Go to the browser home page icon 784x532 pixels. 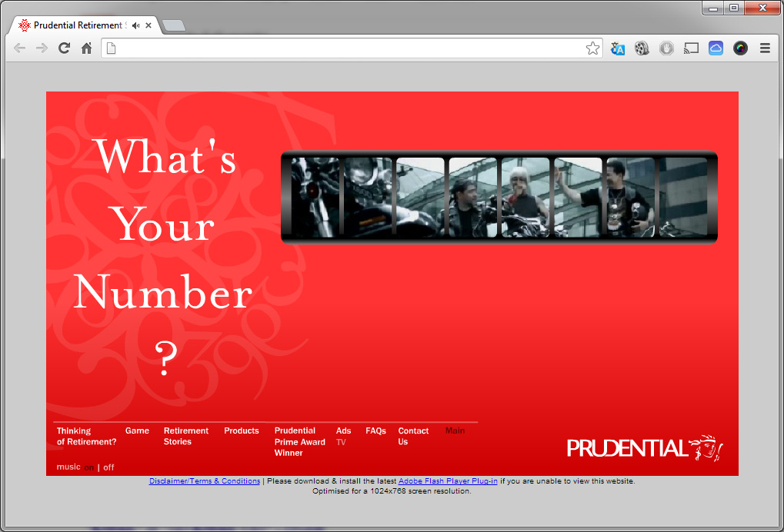coord(86,48)
